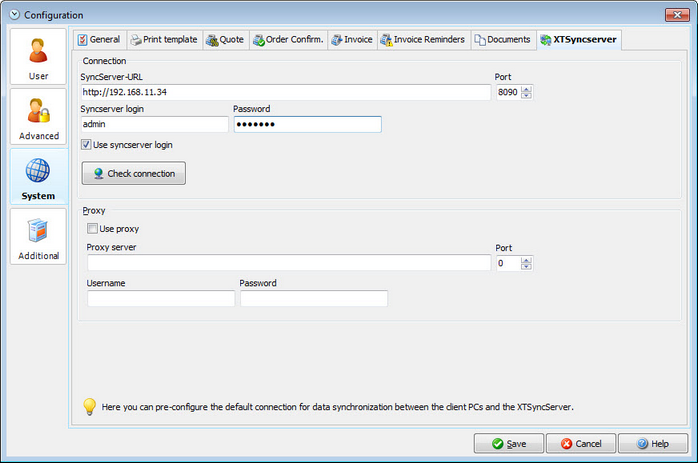Click the Connection group label
This screenshot has height=463, width=698.
[x=104, y=61]
